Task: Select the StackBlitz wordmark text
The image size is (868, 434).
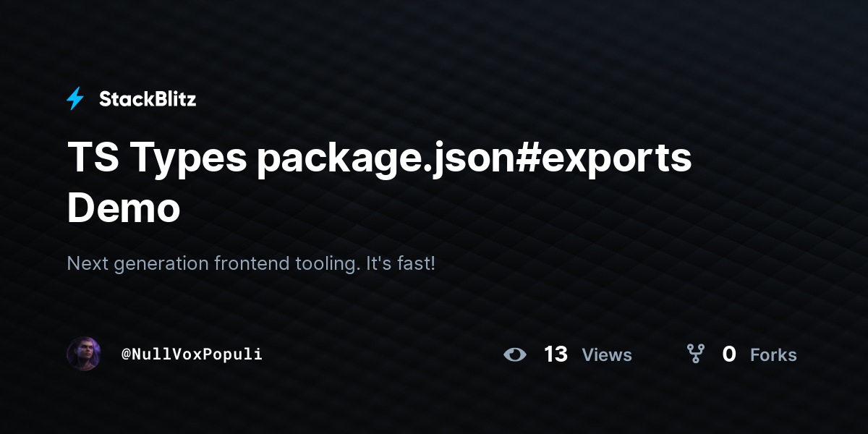Action: point(148,99)
